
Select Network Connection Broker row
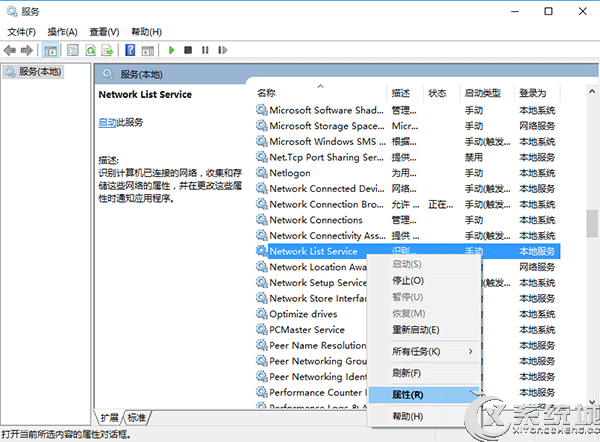(407, 204)
